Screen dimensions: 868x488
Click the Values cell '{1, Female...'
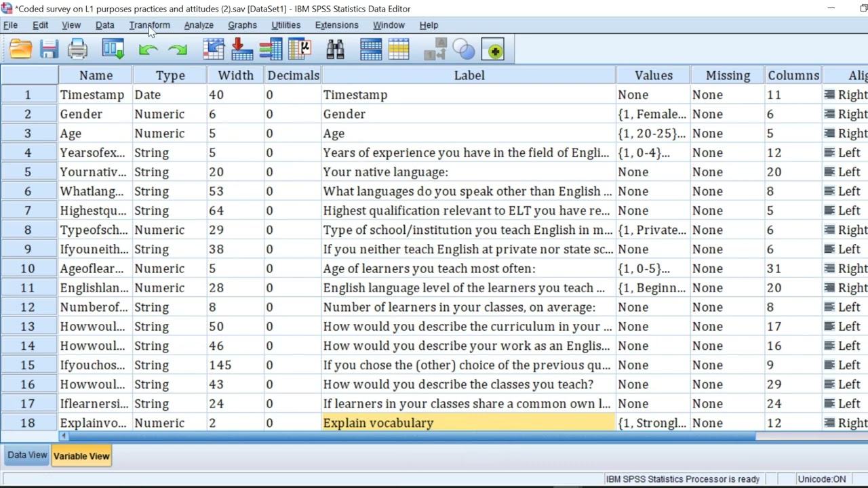tap(654, 114)
